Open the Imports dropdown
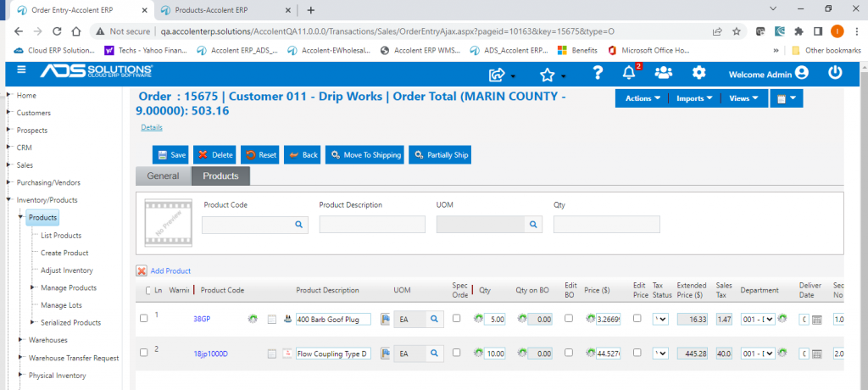 coord(694,98)
